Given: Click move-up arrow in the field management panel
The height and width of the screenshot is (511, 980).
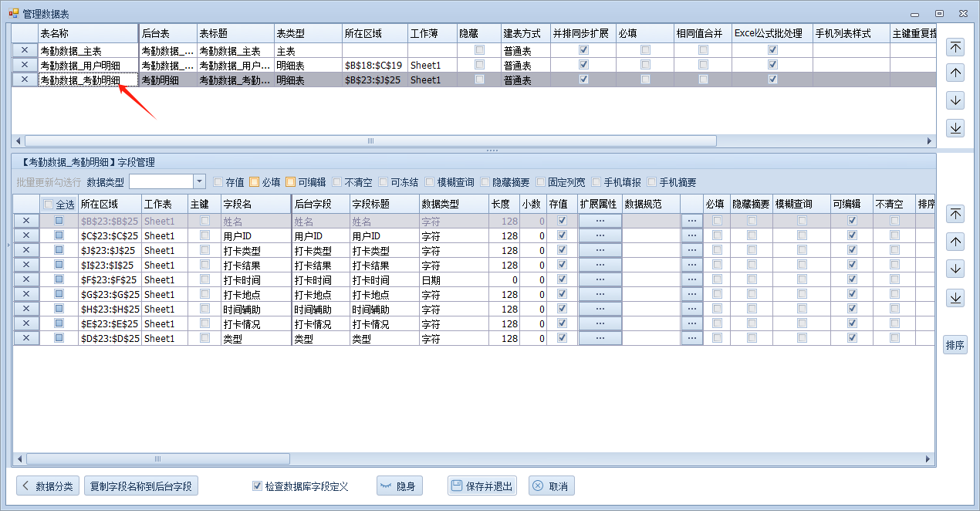Looking at the screenshot, I should [955, 242].
